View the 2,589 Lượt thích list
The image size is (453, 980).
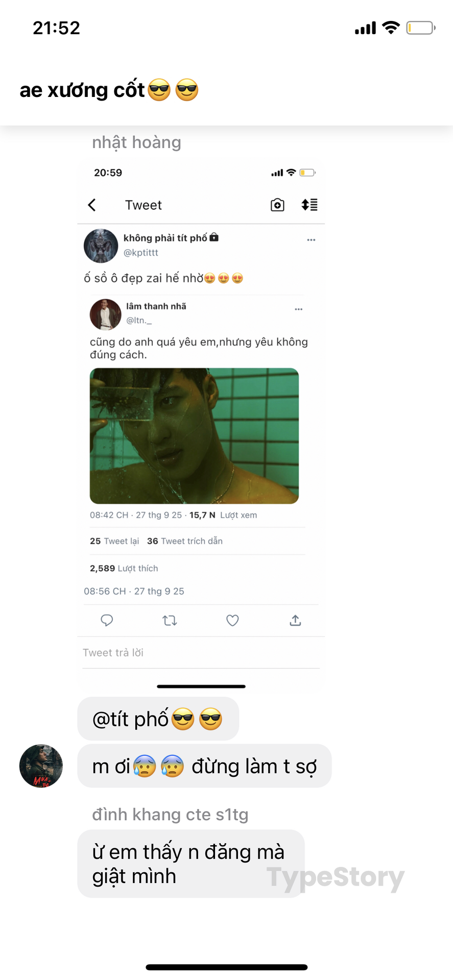[124, 569]
